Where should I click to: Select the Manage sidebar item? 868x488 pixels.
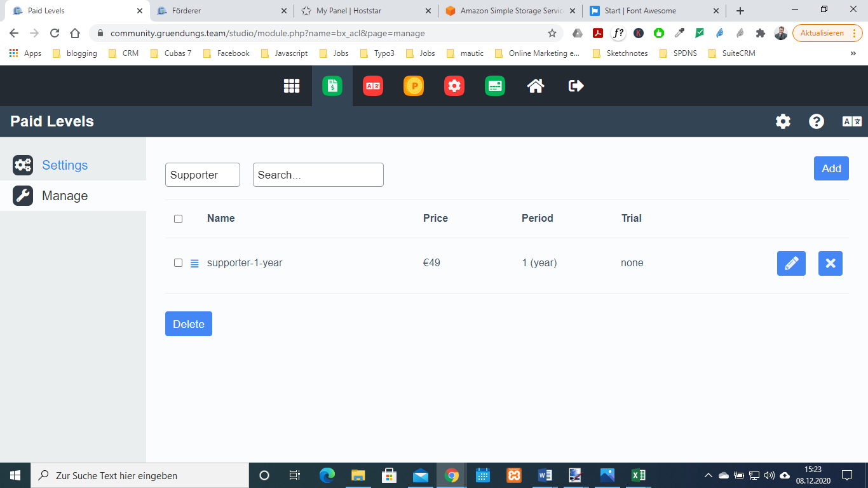coord(65,196)
